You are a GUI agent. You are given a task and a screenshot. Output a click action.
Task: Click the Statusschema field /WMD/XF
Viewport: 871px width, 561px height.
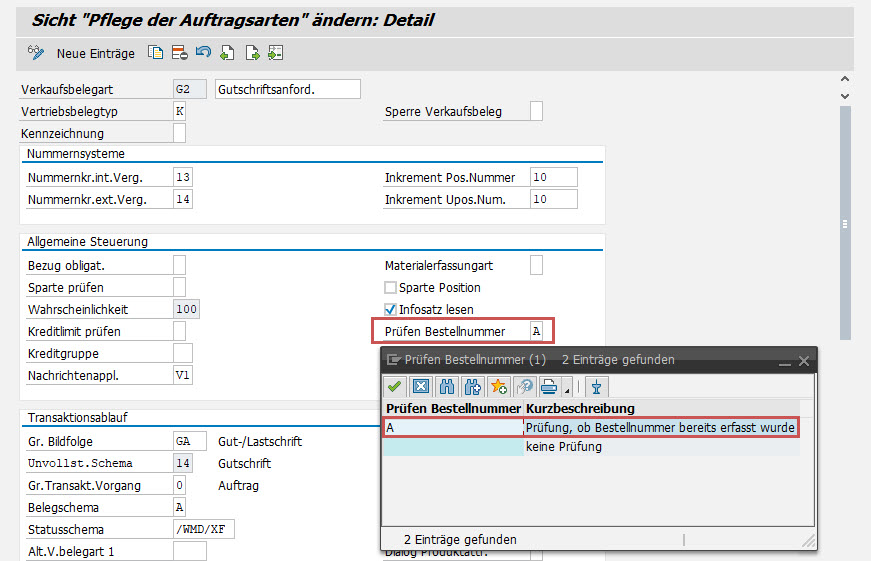203,529
